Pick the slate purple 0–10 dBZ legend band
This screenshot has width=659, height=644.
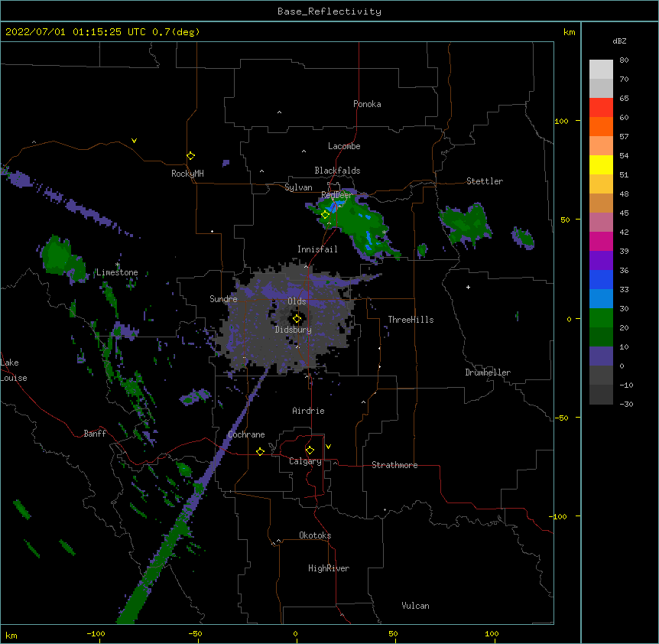[x=601, y=356]
